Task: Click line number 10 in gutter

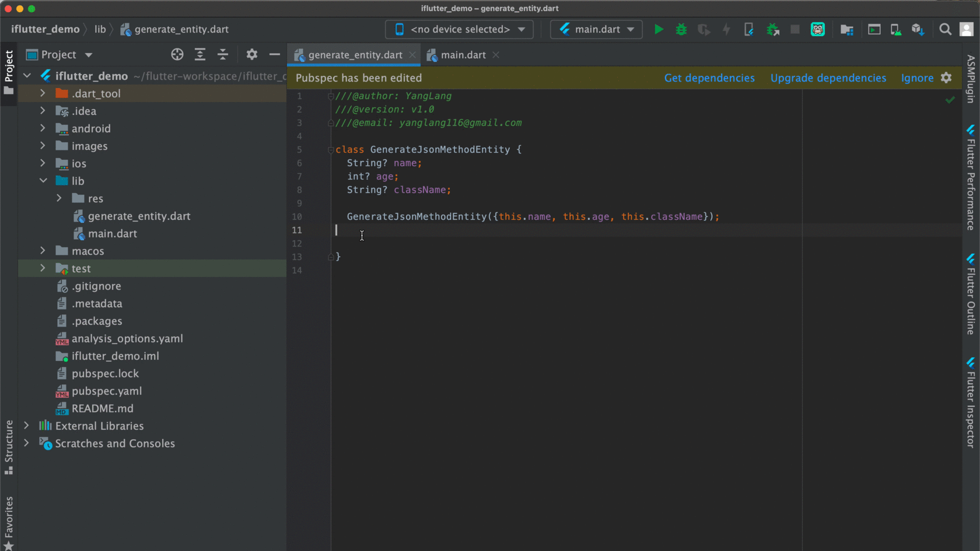Action: point(297,216)
